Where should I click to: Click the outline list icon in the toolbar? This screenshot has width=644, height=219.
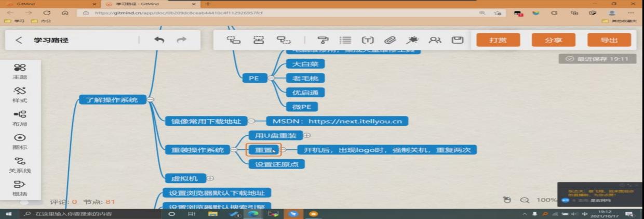(345, 40)
